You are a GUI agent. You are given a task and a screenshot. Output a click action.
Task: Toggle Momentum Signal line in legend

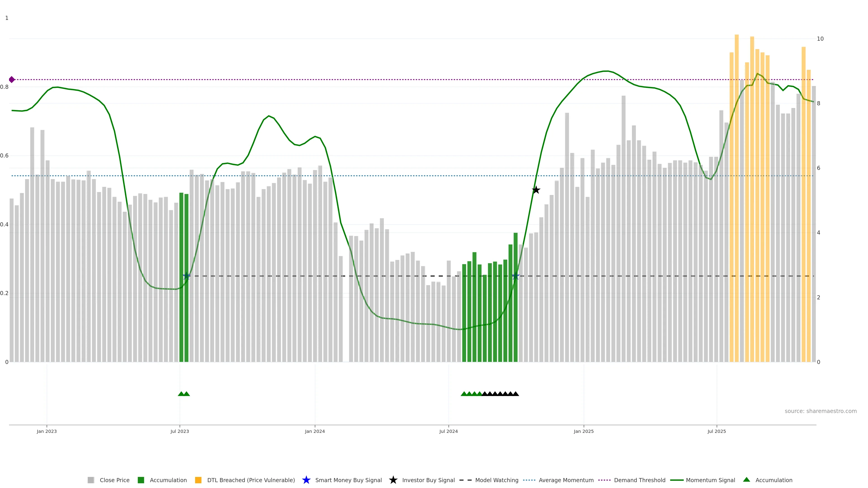coord(710,480)
